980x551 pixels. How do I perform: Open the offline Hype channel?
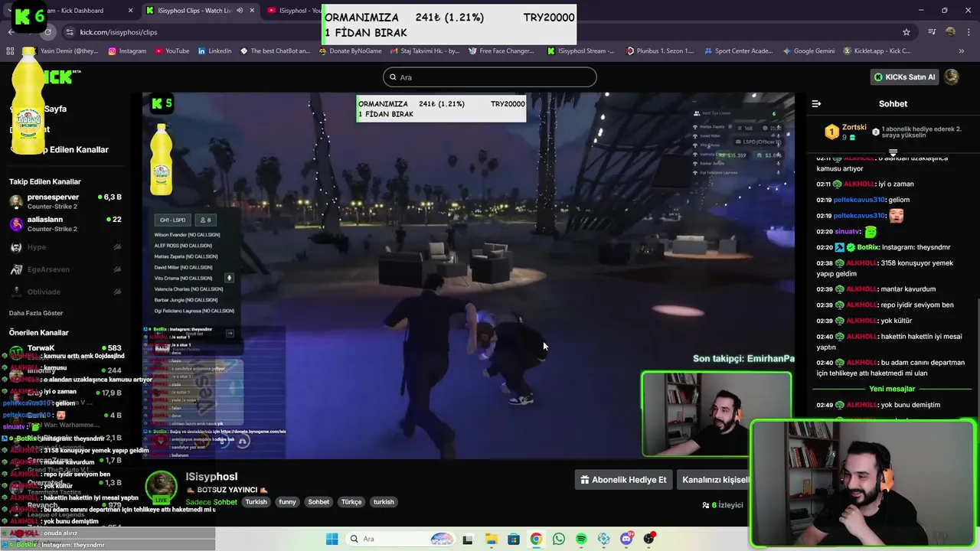pos(65,247)
